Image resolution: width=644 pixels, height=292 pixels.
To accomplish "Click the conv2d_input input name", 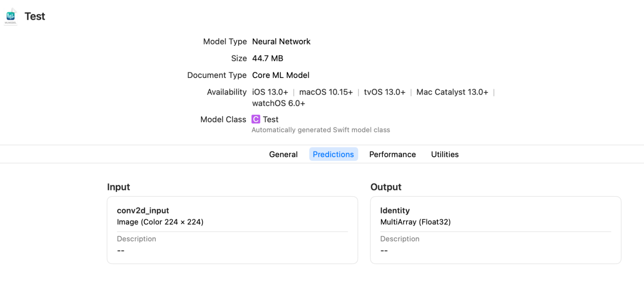I will (x=143, y=211).
